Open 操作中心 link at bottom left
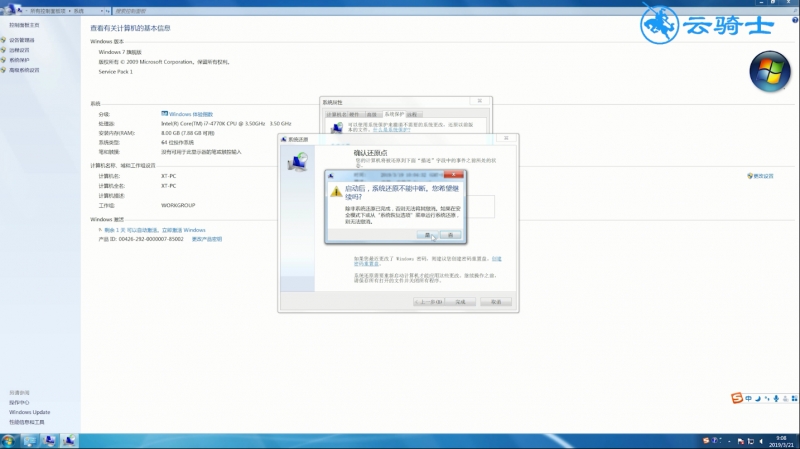This screenshot has width=800, height=449. 19,403
